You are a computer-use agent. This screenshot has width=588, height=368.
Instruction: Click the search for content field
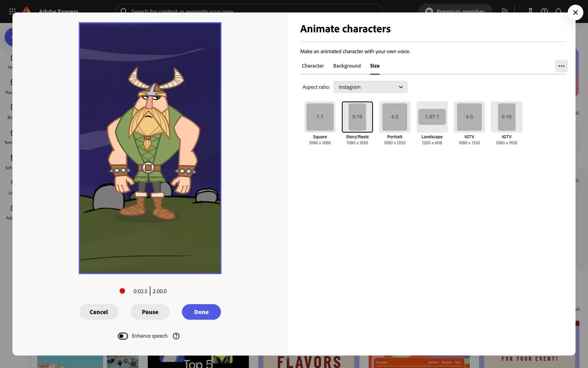pyautogui.click(x=248, y=9)
